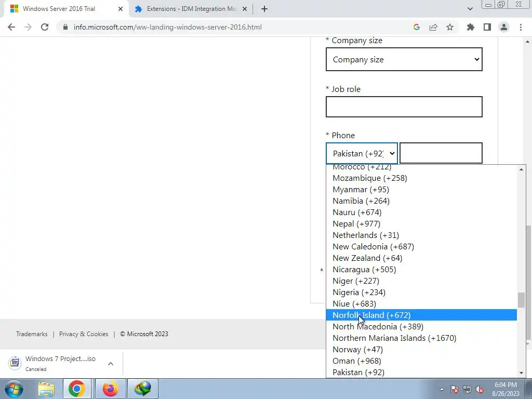Viewport: 532px width, 399px height.
Task: Select highlighted Norfolk Island (+672)
Action: click(421, 315)
